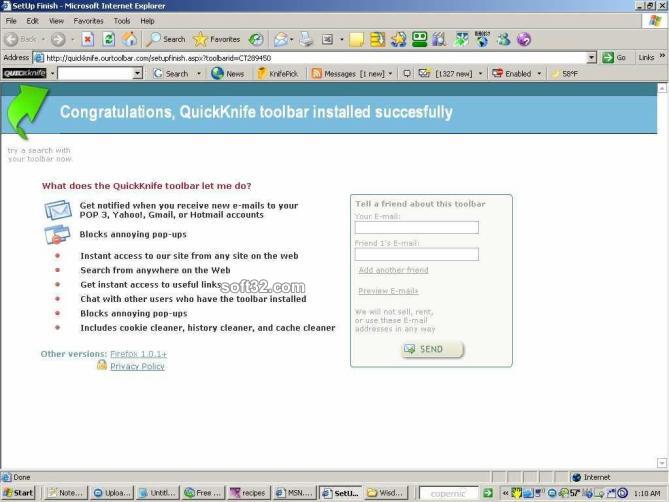669x502 pixels.
Task: Switch to the MSN taskbar button
Action: point(295,493)
